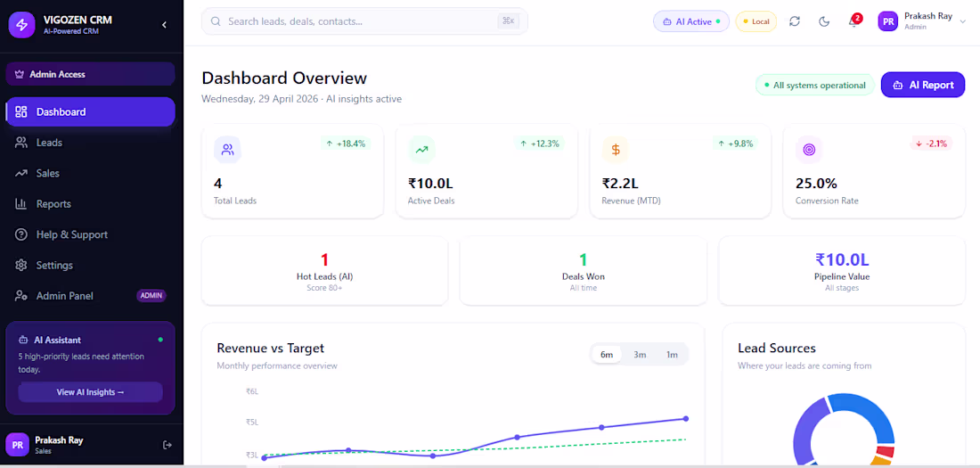Collapse the sidebar with the chevron
Screen dimensions: 980x468
[x=165, y=25]
